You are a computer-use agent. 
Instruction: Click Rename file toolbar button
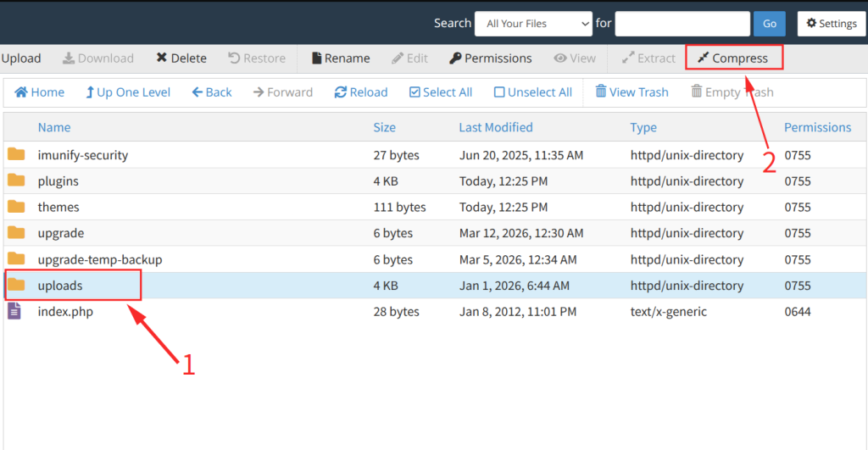point(341,58)
